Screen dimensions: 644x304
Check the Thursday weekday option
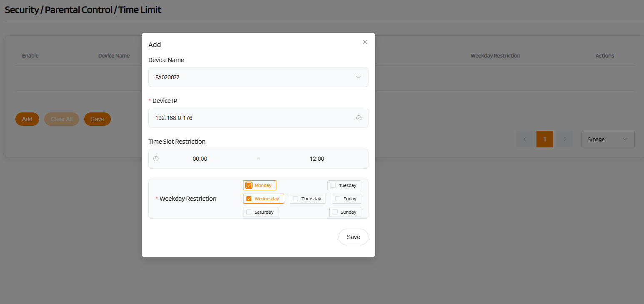pos(296,199)
